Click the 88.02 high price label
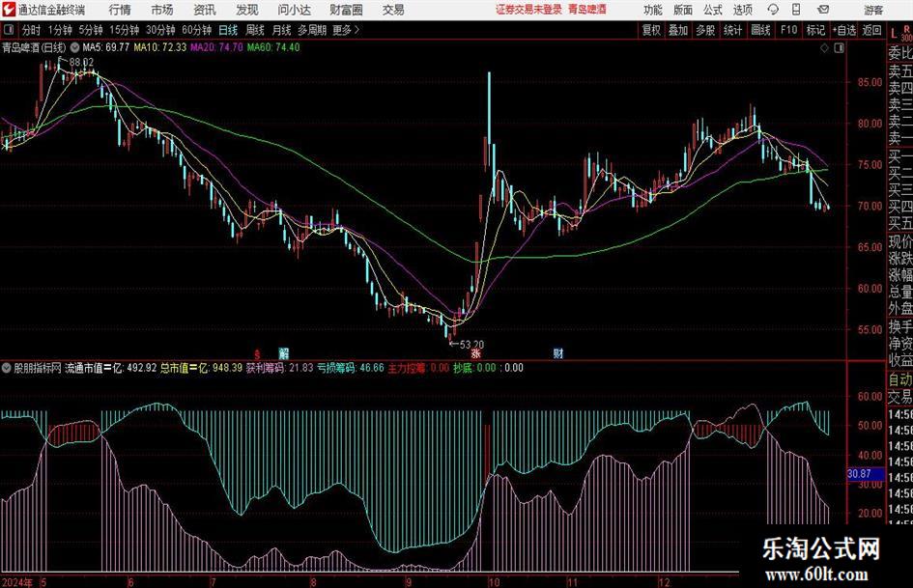The image size is (913, 588). (81, 62)
